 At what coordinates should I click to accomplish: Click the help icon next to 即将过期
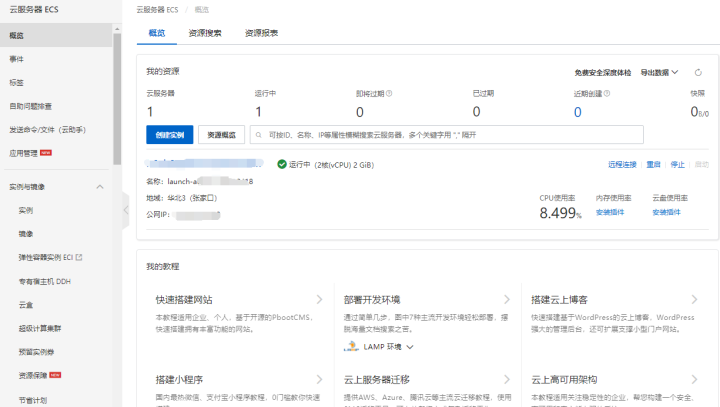(389, 93)
